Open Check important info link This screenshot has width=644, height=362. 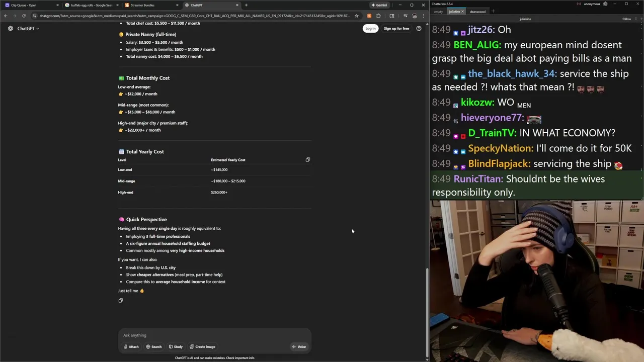click(240, 357)
